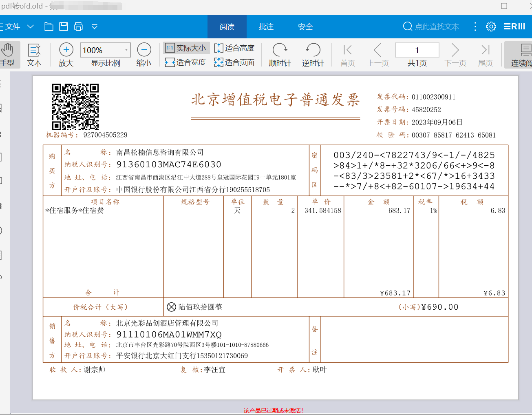Click the reviewer name 李汪宜
Image resolution: width=532 pixels, height=415 pixels.
(214, 370)
